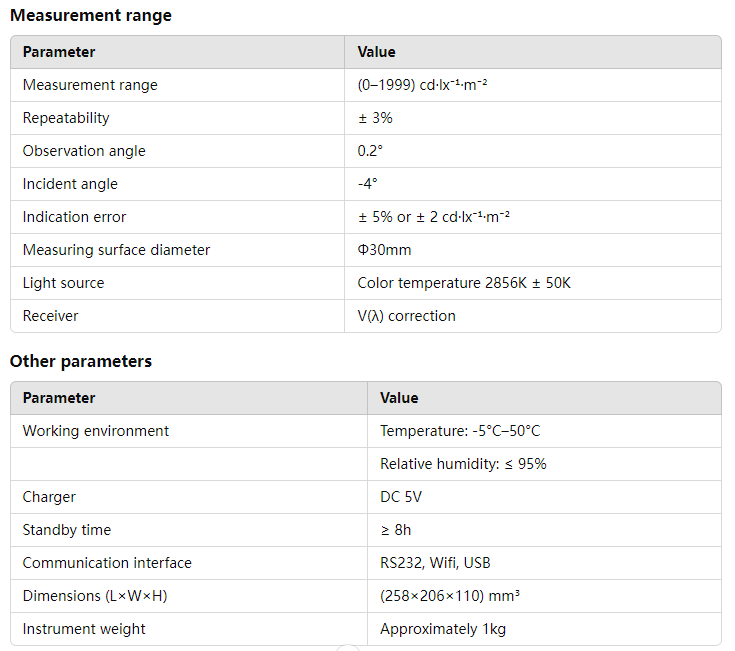Click the 'Value' header in the second table
The image size is (735, 651).
point(399,398)
